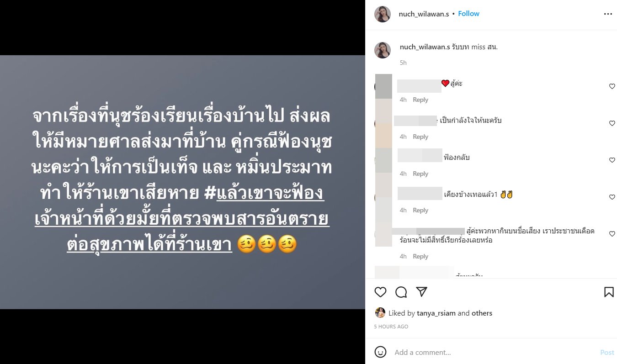The image size is (617, 364).
Task: Like the long comment about พวกหากินบนชื่อเสียง
Action: coord(612,234)
